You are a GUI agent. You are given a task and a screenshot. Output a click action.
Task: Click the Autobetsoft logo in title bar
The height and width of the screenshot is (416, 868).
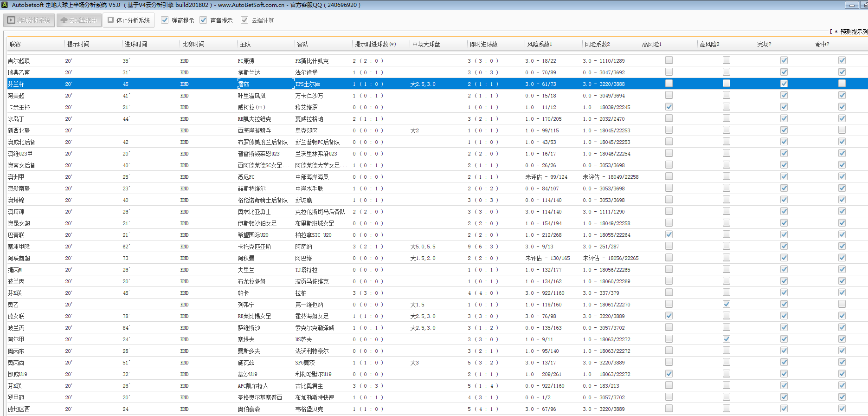point(5,5)
